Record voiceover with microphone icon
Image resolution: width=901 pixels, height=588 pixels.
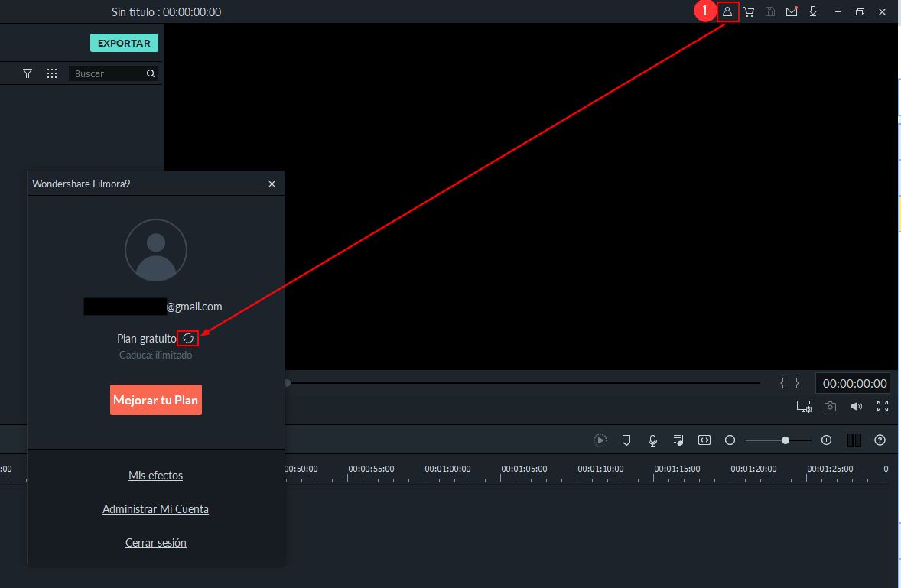652,440
